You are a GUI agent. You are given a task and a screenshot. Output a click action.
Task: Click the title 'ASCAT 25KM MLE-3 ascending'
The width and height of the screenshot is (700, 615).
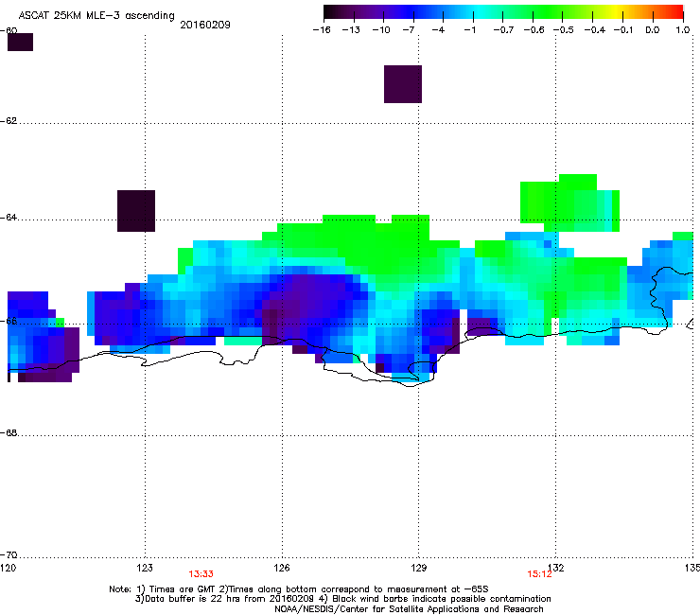click(x=96, y=15)
